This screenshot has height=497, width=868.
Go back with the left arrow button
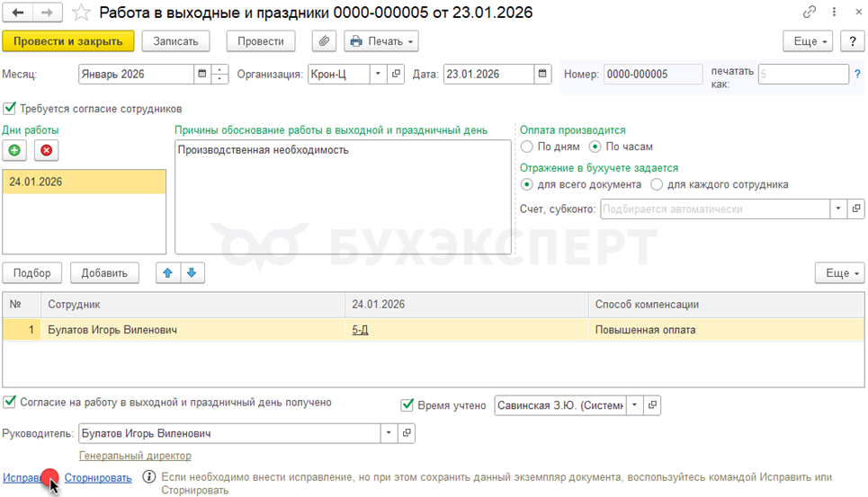tap(18, 13)
